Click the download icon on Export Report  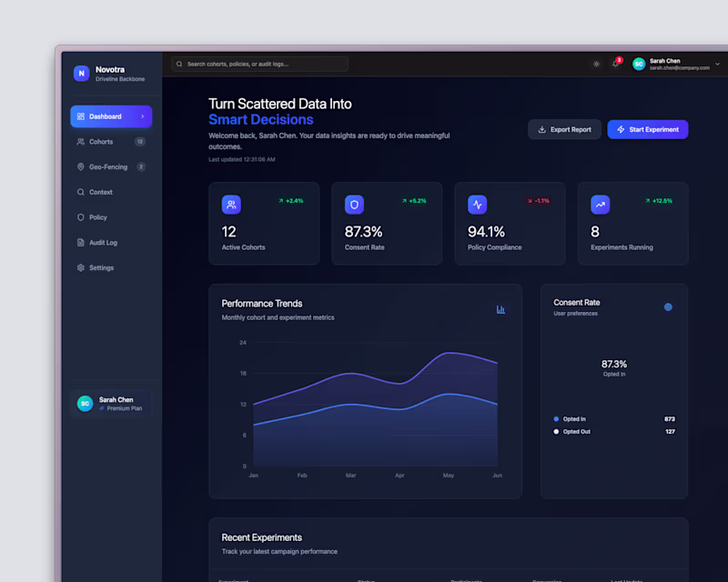[541, 129]
